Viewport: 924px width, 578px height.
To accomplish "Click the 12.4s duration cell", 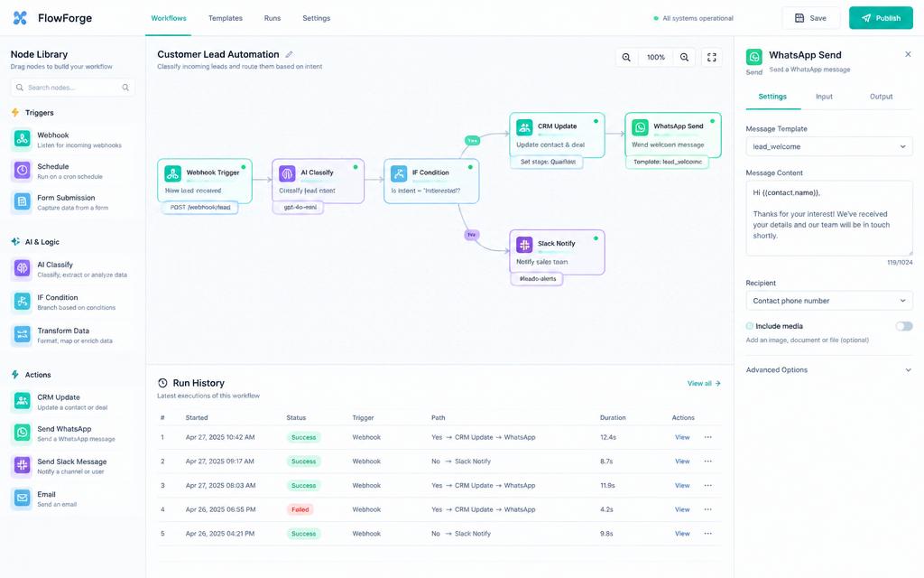I will coord(608,437).
